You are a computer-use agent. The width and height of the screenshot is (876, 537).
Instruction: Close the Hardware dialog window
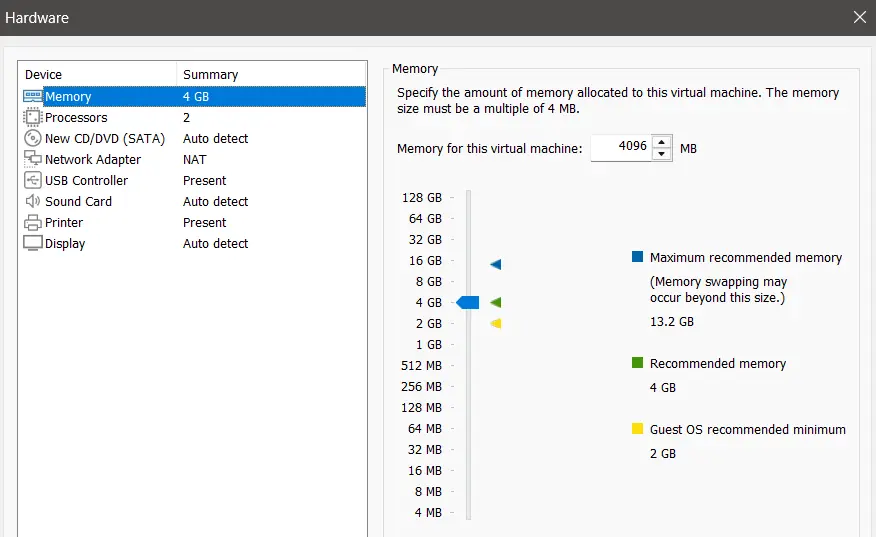pos(859,17)
